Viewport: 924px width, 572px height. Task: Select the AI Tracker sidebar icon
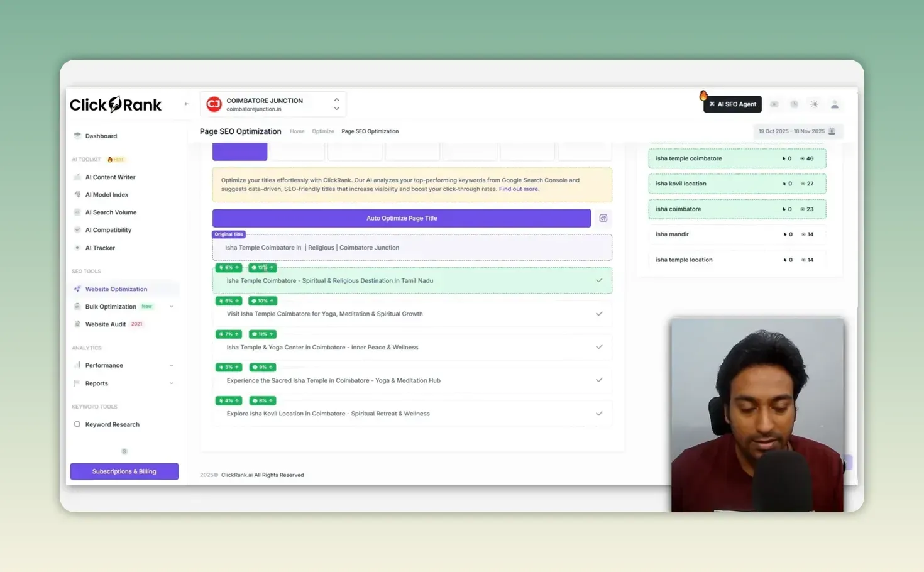click(77, 248)
